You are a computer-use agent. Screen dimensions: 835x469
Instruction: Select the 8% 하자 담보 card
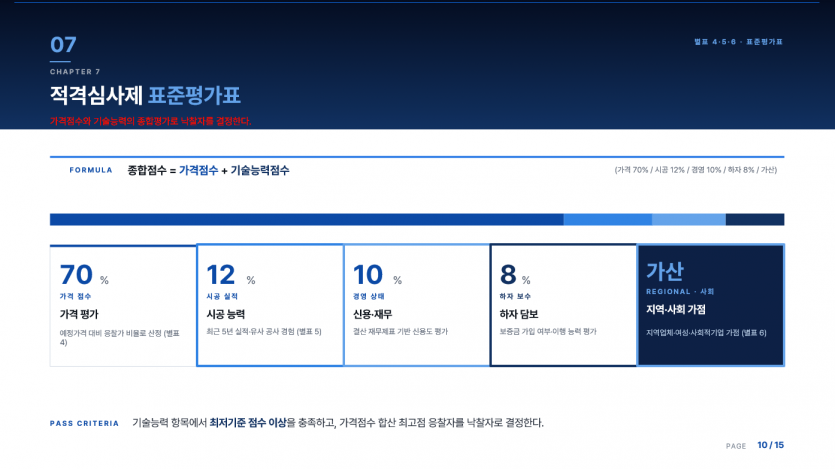(x=563, y=306)
